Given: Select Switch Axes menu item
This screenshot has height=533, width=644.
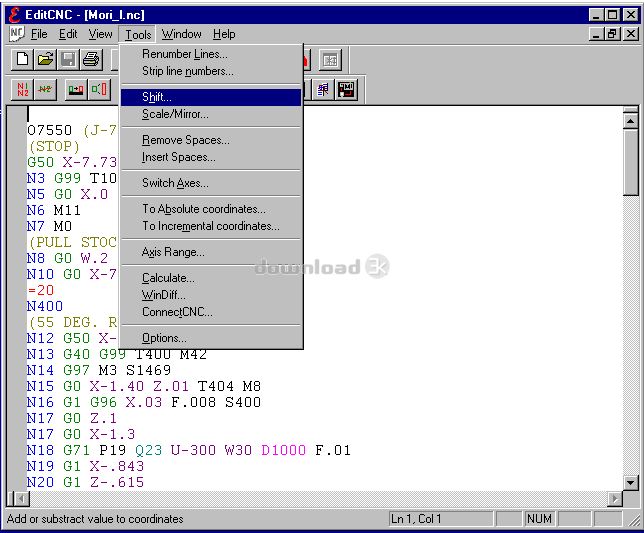Looking at the screenshot, I should pos(211,183).
